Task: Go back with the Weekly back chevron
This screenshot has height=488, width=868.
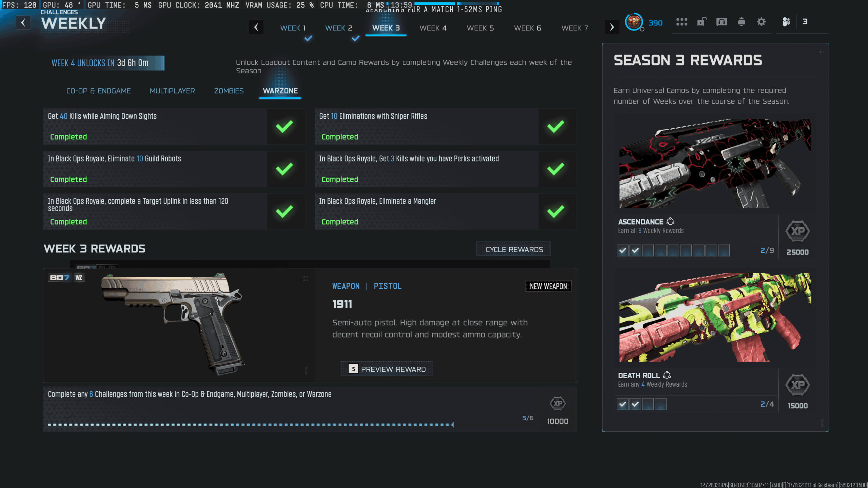Action: 23,23
